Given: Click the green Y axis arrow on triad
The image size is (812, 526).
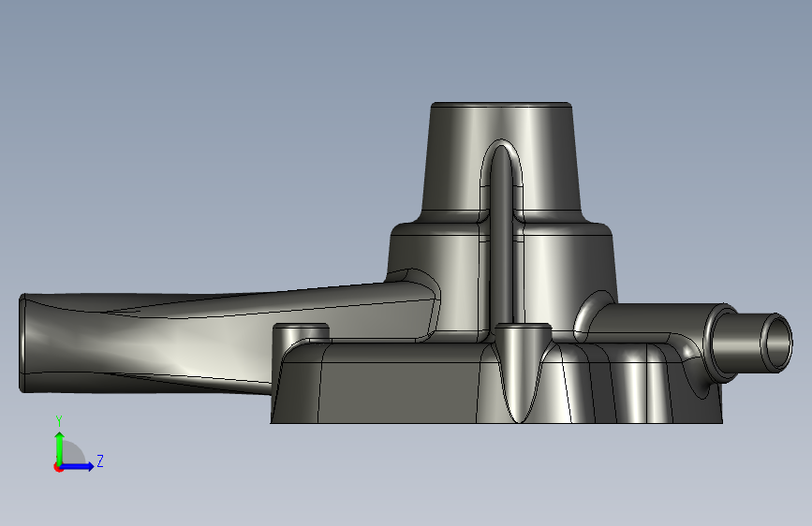Looking at the screenshot, I should point(60,447).
